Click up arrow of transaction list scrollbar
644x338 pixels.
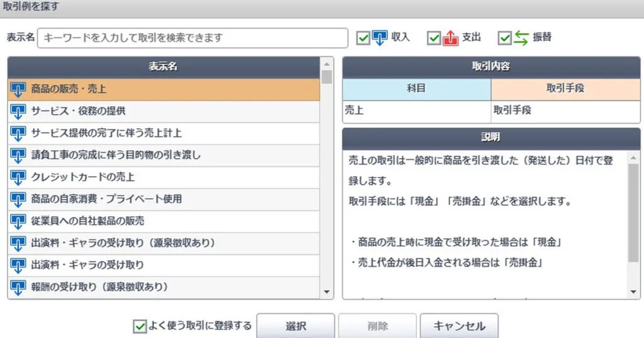click(x=327, y=64)
